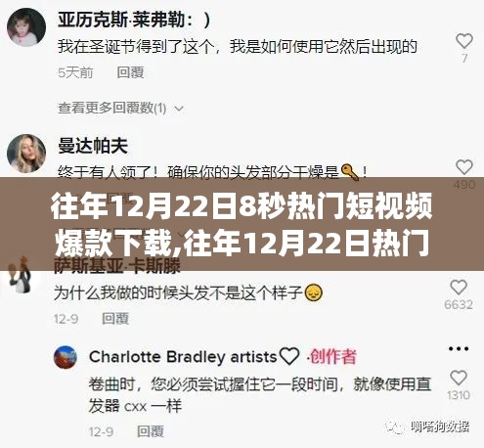This screenshot has height=448, width=484.
Task: Reply to the 5天前 comment via 回覆
Action: tap(130, 72)
